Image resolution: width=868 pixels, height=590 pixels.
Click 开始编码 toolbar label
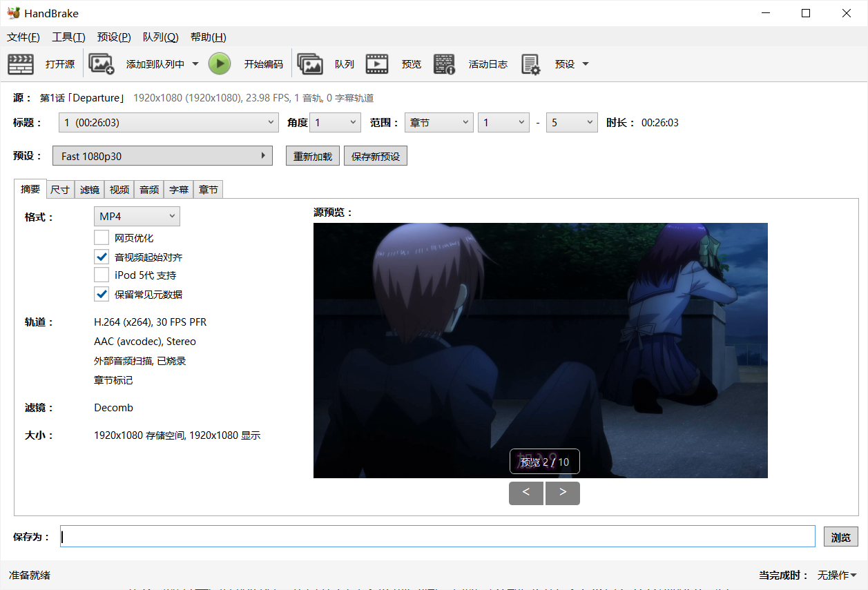pos(264,64)
